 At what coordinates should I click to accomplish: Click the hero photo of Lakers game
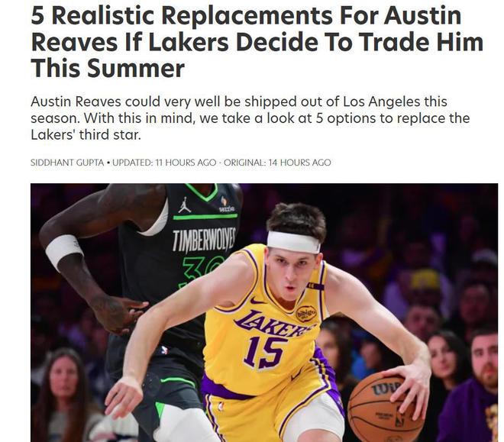click(264, 312)
